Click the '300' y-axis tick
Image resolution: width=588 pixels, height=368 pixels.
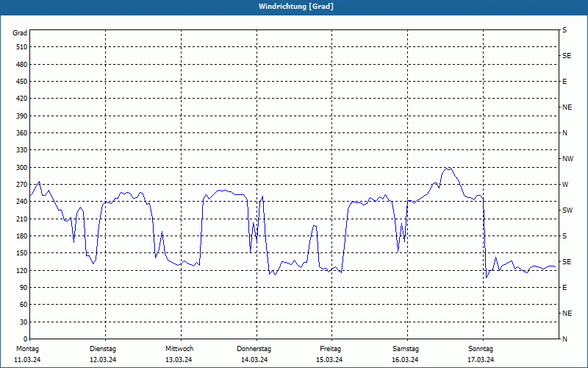coord(22,168)
